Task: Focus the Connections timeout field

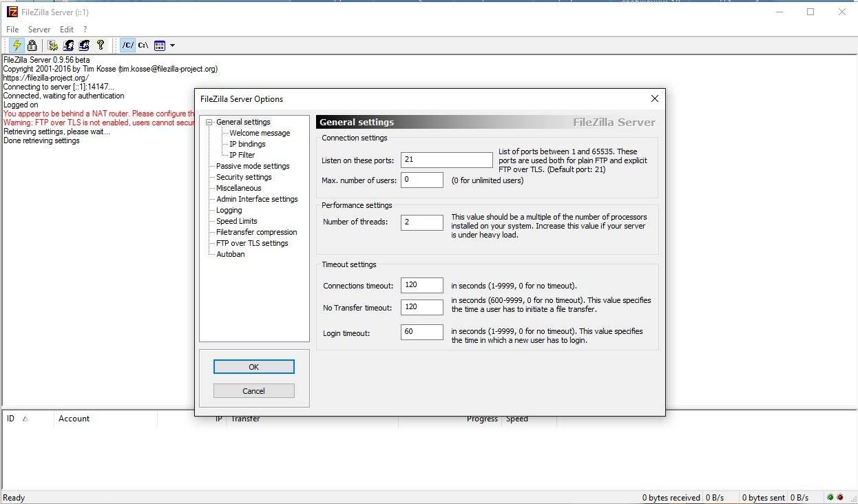Action: pos(422,285)
